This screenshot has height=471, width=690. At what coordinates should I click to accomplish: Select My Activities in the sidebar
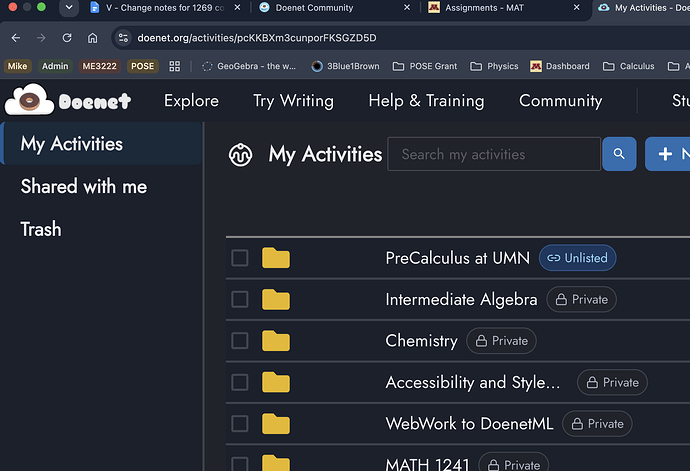pyautogui.click(x=102, y=144)
